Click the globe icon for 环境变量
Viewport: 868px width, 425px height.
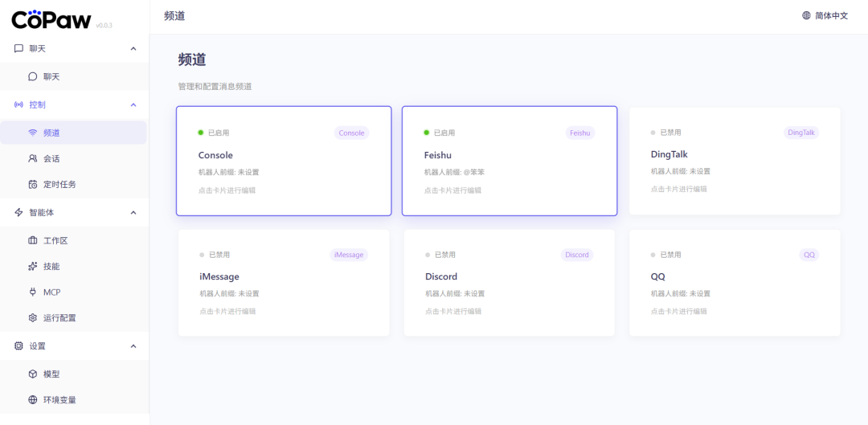pyautogui.click(x=33, y=400)
